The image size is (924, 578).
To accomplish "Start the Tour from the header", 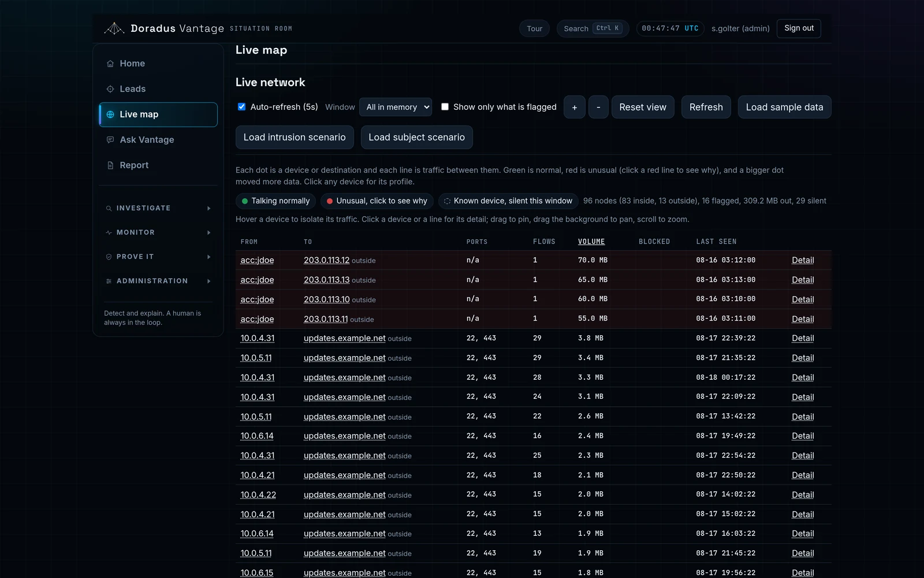I will pos(534,28).
